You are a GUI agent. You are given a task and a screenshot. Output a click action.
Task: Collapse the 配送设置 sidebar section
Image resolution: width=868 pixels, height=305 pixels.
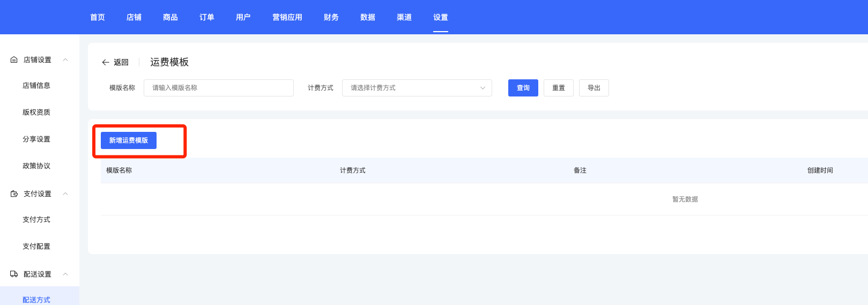coord(65,274)
